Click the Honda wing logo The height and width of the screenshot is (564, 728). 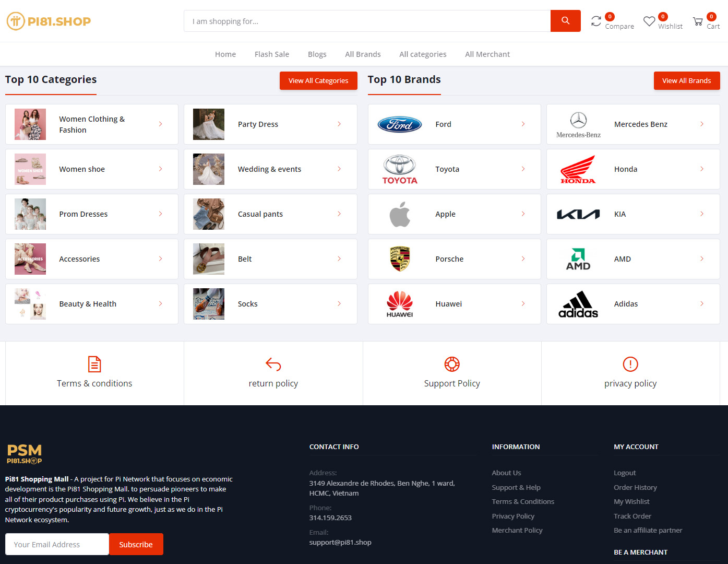(x=578, y=169)
